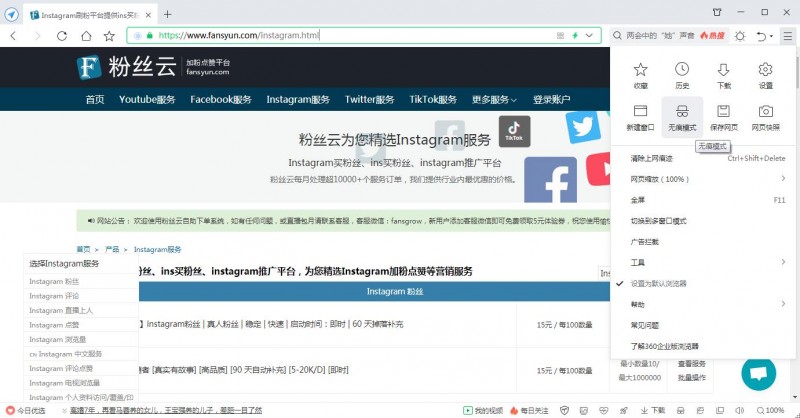This screenshot has height=418, width=800.
Task: Click the rocket accelerator icon in status bar
Action: tap(623, 410)
